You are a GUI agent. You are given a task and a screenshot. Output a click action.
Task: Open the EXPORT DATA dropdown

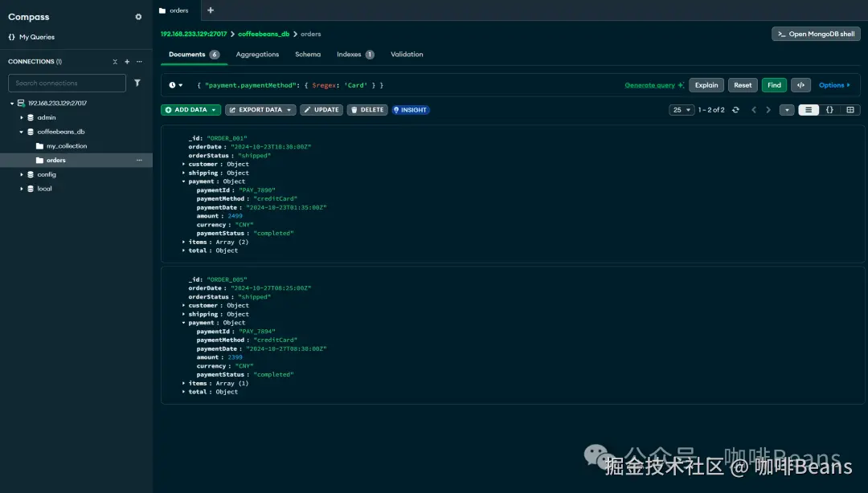[x=260, y=110]
